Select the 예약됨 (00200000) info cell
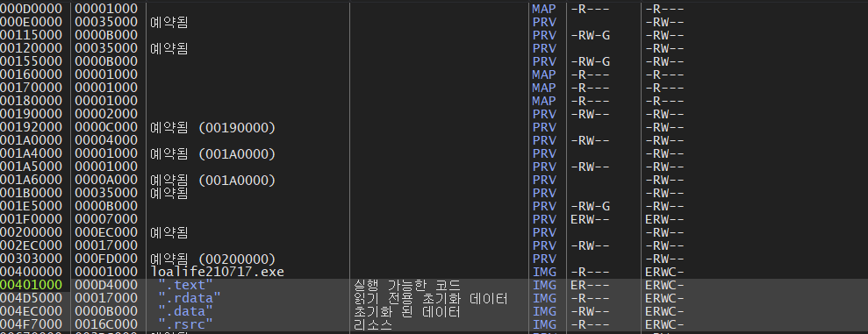The image size is (868, 334). (x=213, y=259)
